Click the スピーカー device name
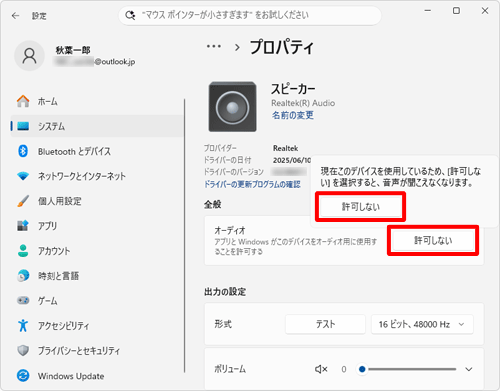Image resolution: width=500 pixels, height=391 pixels. [293, 89]
